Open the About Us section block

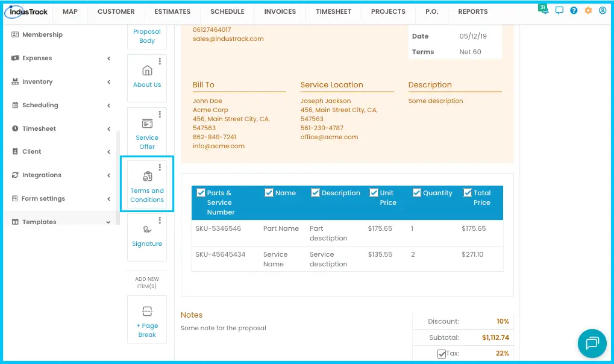point(147,78)
